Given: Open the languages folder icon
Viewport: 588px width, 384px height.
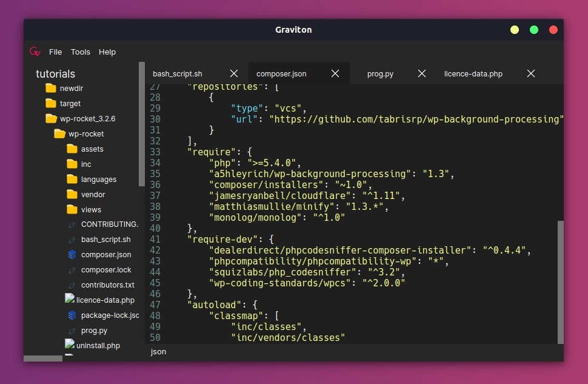Looking at the screenshot, I should [x=72, y=179].
